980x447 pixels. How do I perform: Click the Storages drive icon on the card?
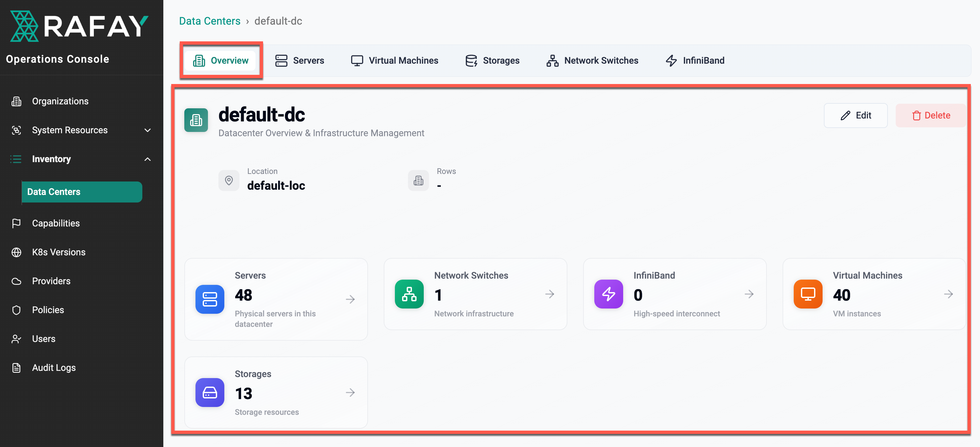(x=210, y=393)
